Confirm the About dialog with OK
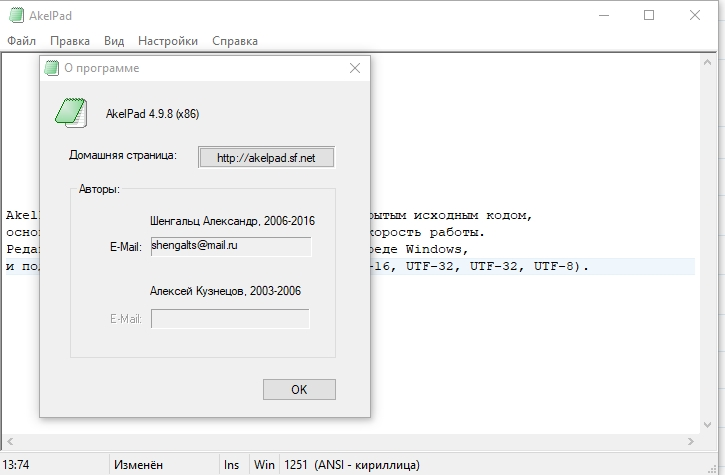The height and width of the screenshot is (475, 725). pos(299,389)
